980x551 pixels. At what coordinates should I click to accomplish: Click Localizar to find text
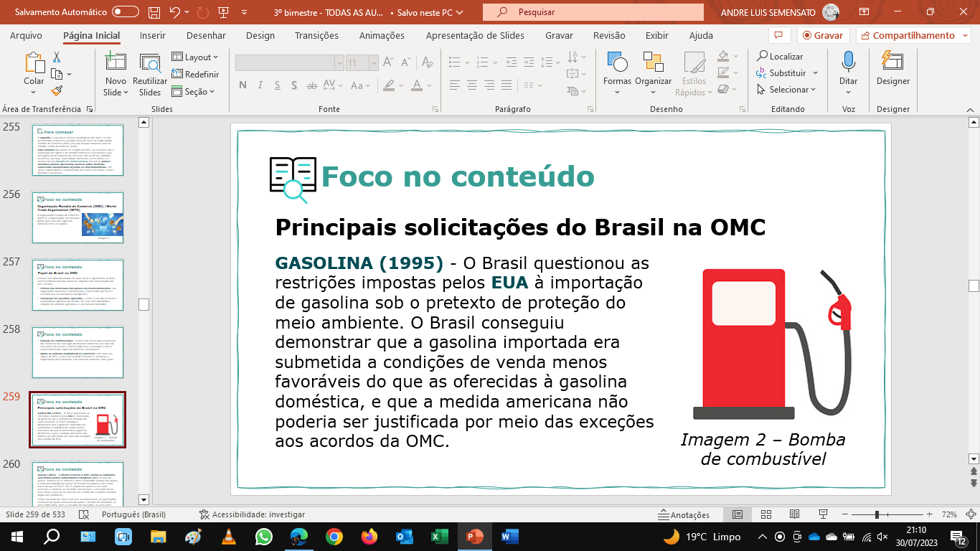tap(780, 57)
